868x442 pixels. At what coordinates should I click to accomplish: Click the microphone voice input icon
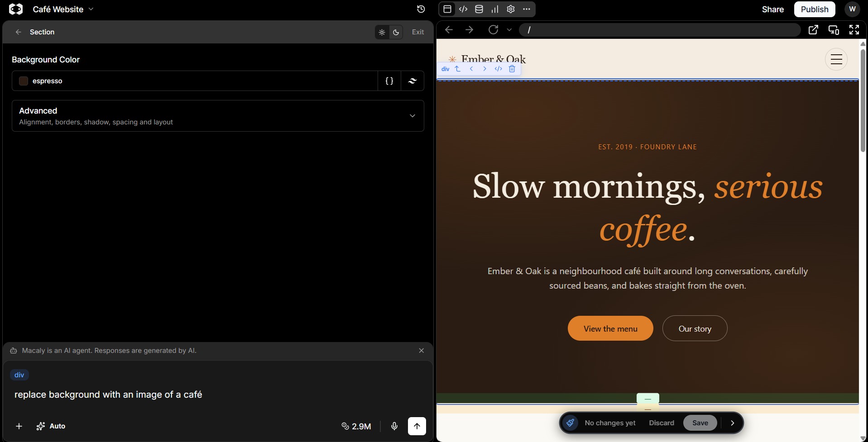[x=394, y=426]
